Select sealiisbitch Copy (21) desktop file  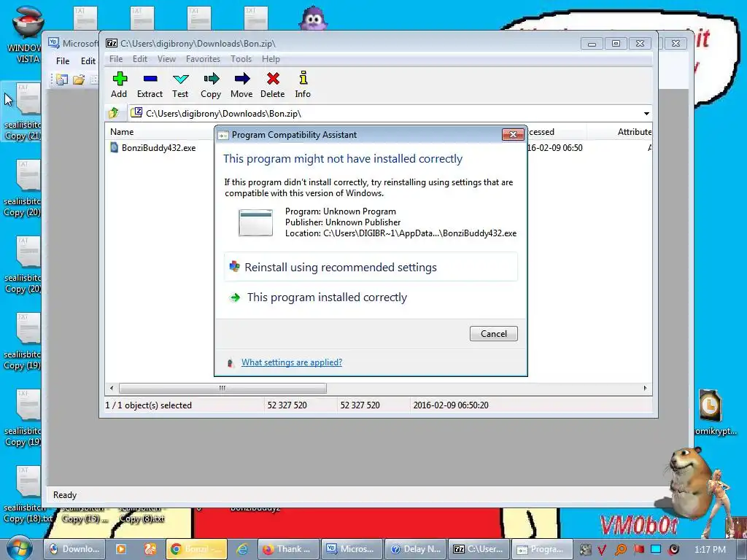coord(23,112)
